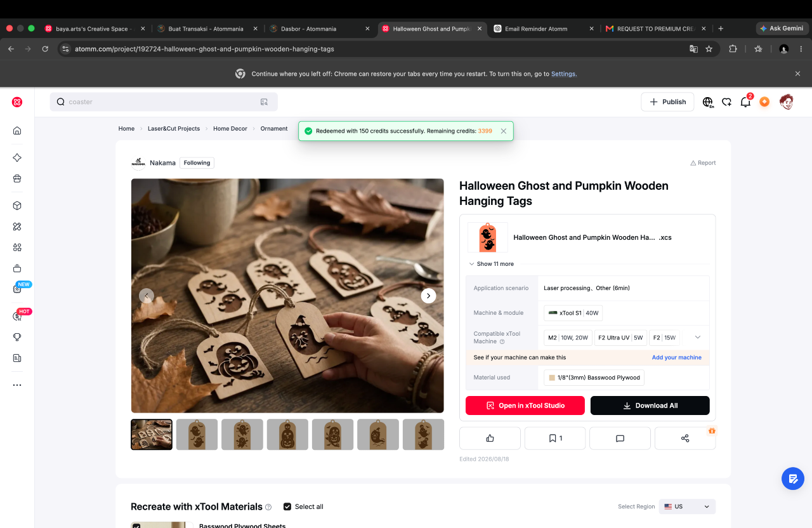Bookmark this page with the star icon

[x=709, y=49]
